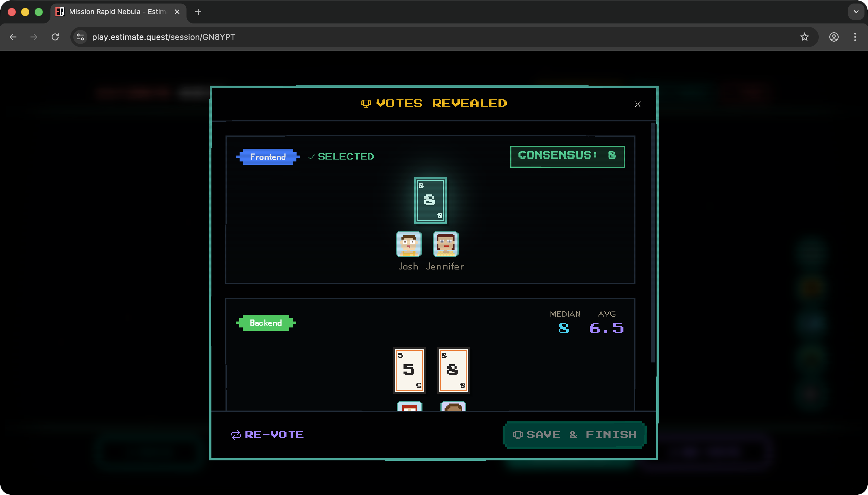
Task: Click the Backend team badge
Action: 265,323
